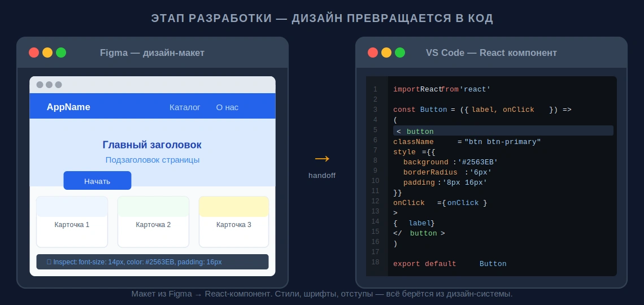Open the Каталог nav link
The width and height of the screenshot is (644, 305).
(185, 107)
